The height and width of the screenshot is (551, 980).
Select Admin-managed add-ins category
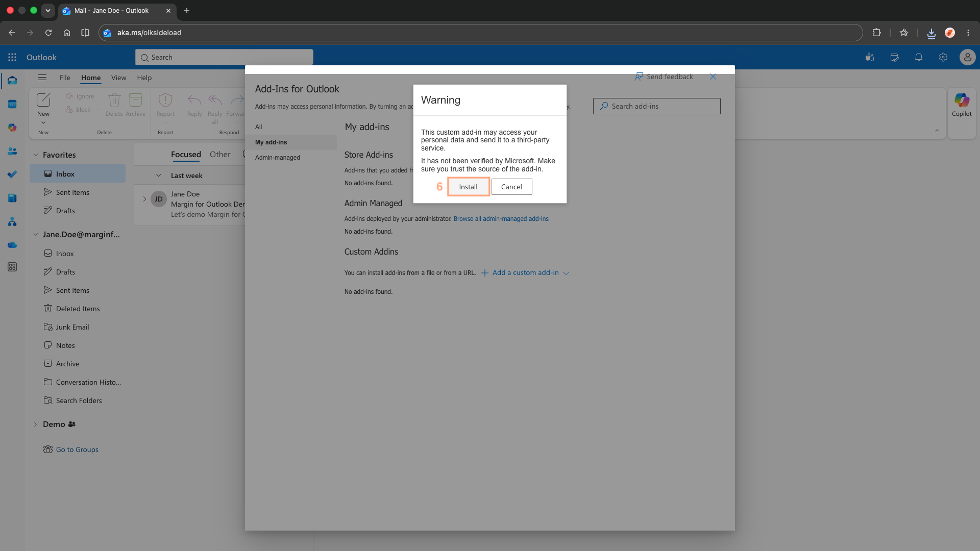coord(278,158)
